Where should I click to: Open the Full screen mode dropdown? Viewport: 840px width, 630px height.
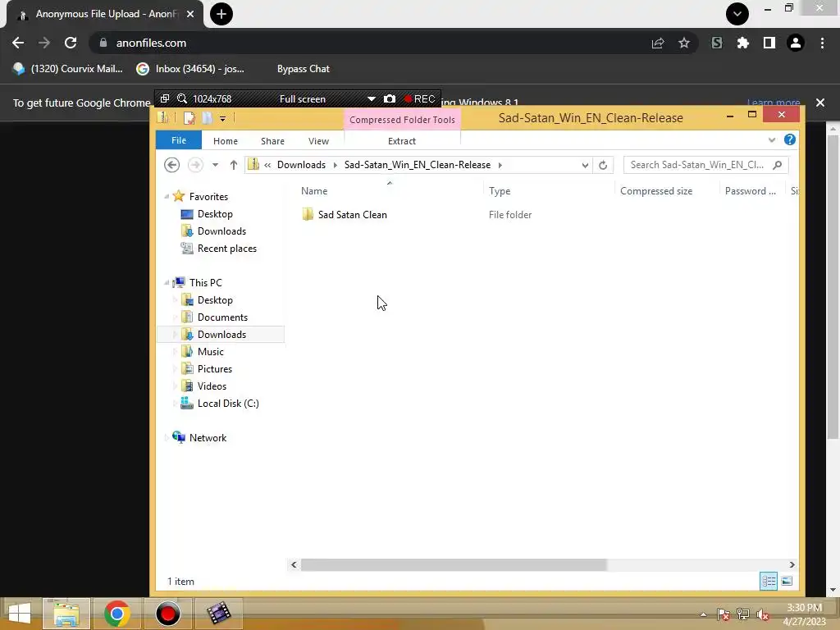click(x=371, y=98)
